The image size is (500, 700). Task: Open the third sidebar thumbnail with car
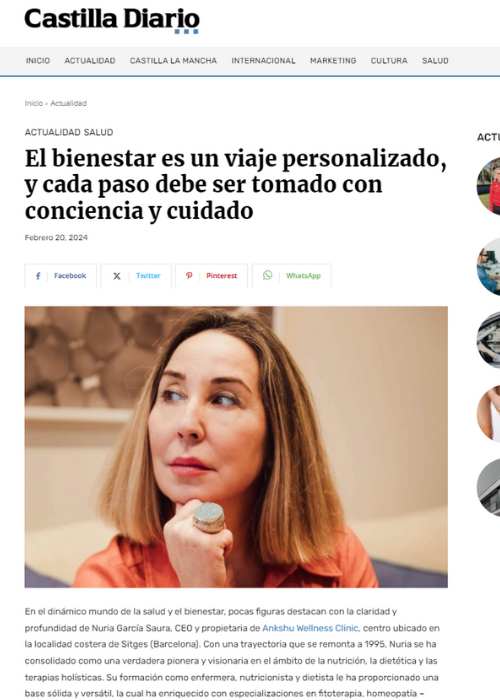pyautogui.click(x=488, y=340)
